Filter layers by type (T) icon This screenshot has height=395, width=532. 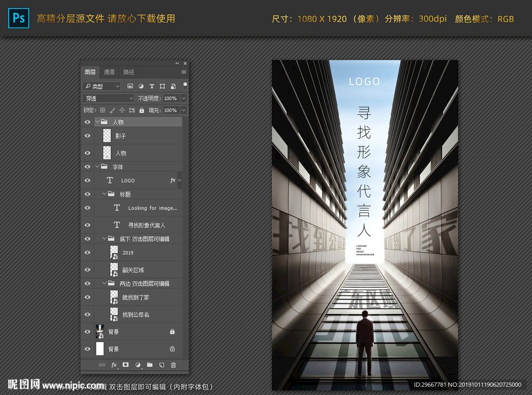pyautogui.click(x=152, y=86)
